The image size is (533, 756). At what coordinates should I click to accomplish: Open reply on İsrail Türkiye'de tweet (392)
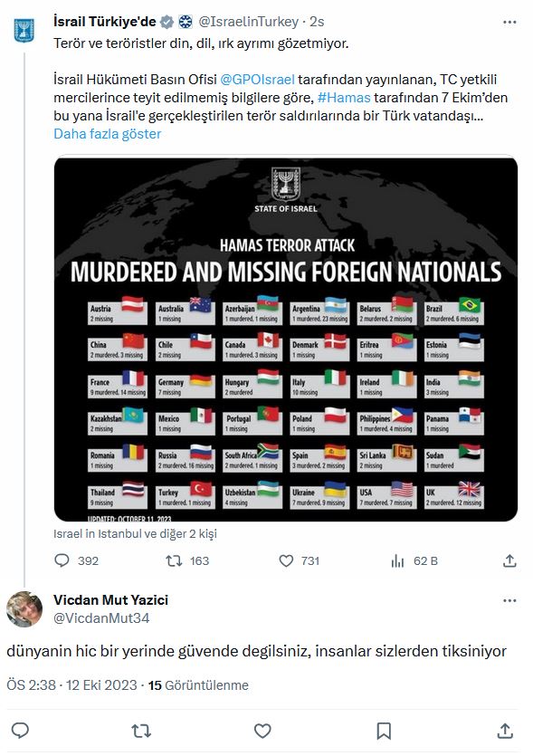[x=76, y=560]
